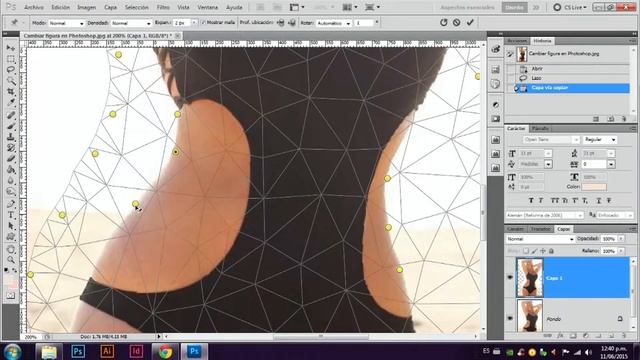Create new snapshot in History panel
Image resolution: width=640 pixels, height=360 pixels.
pos(610,119)
